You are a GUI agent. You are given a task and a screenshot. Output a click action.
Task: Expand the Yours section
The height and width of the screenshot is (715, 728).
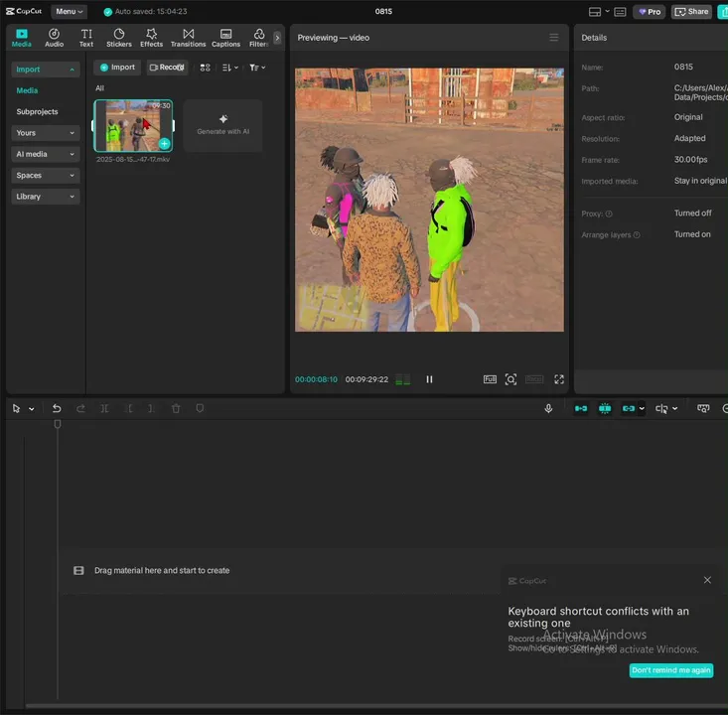[x=45, y=133]
